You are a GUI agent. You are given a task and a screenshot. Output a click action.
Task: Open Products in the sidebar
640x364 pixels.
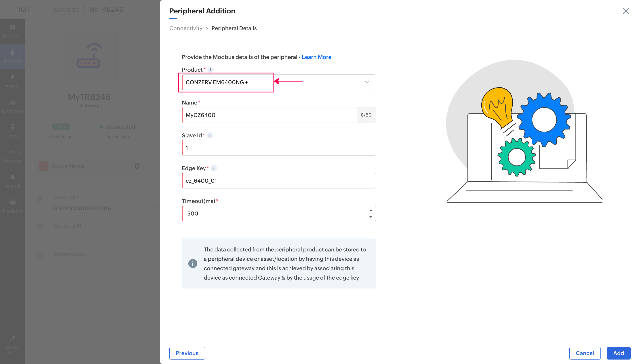(12, 206)
